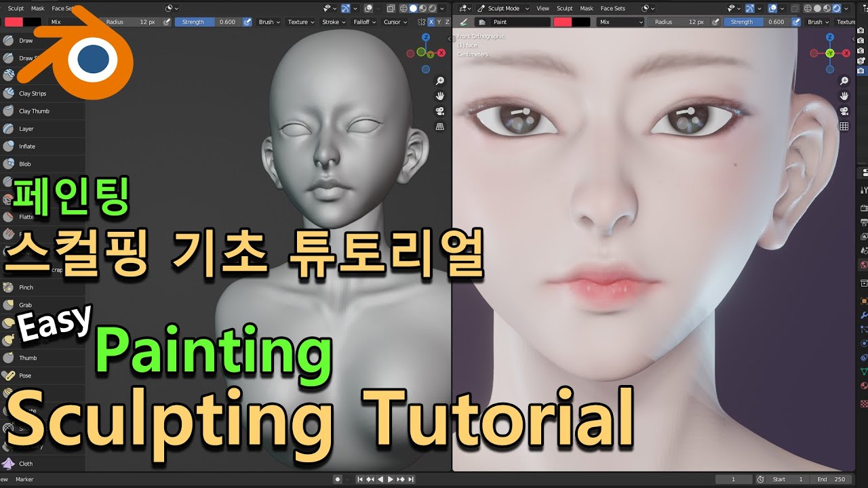Click zoom magnifier in left viewport
The height and width of the screenshot is (488, 868).
(440, 81)
